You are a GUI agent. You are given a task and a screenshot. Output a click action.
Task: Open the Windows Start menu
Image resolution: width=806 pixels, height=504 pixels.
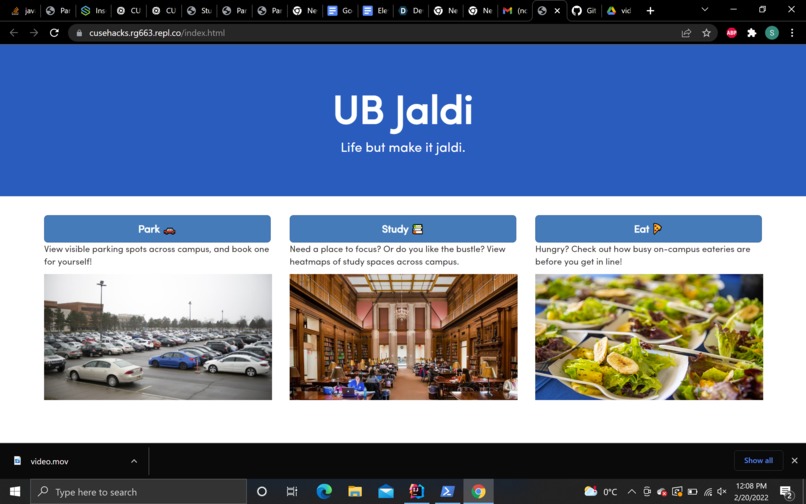pyautogui.click(x=15, y=492)
